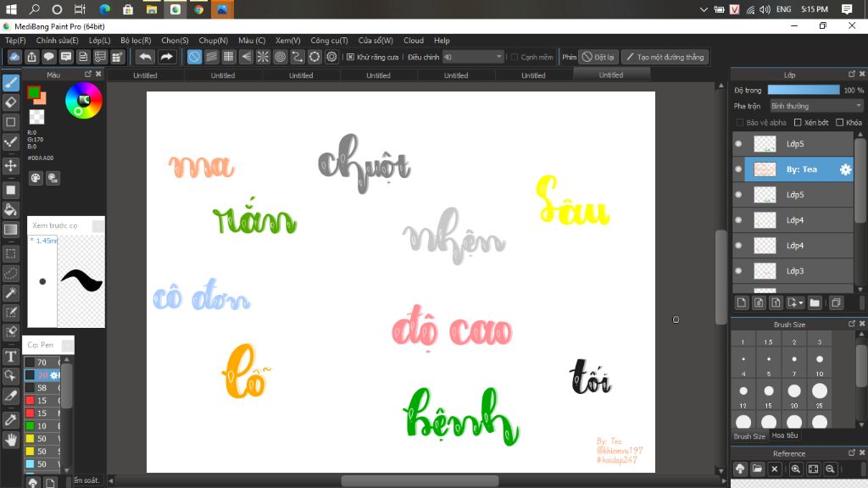
Task: Click the green foreground color swatch
Action: pyautogui.click(x=33, y=92)
